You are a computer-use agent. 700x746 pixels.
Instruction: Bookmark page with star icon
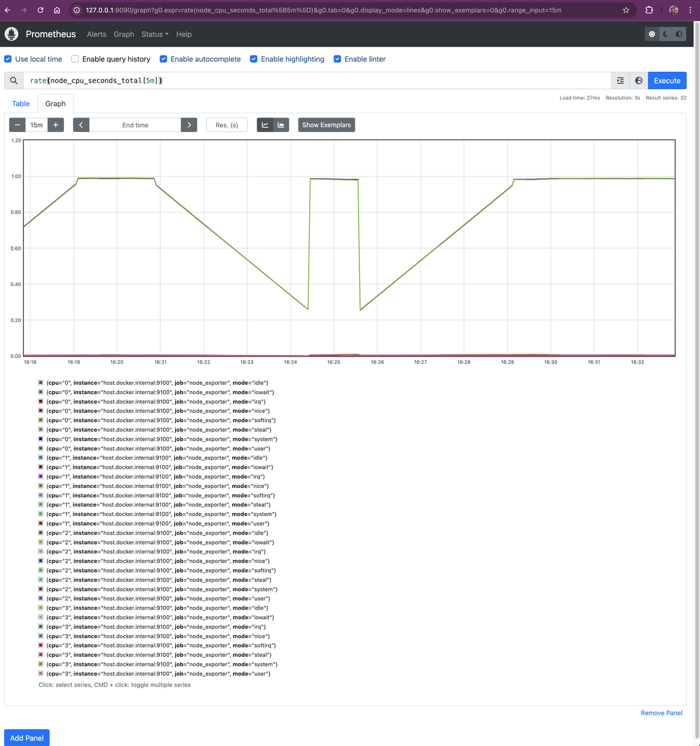point(626,10)
